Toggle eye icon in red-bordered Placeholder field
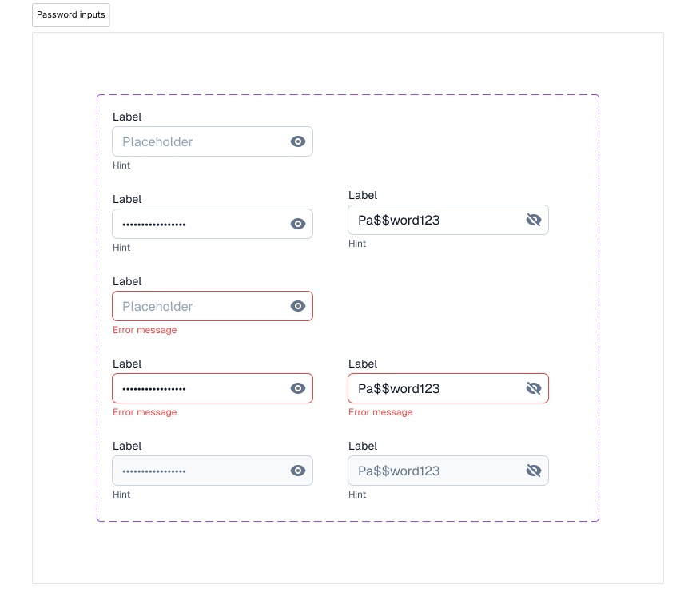The height and width of the screenshot is (616, 696). pos(298,306)
